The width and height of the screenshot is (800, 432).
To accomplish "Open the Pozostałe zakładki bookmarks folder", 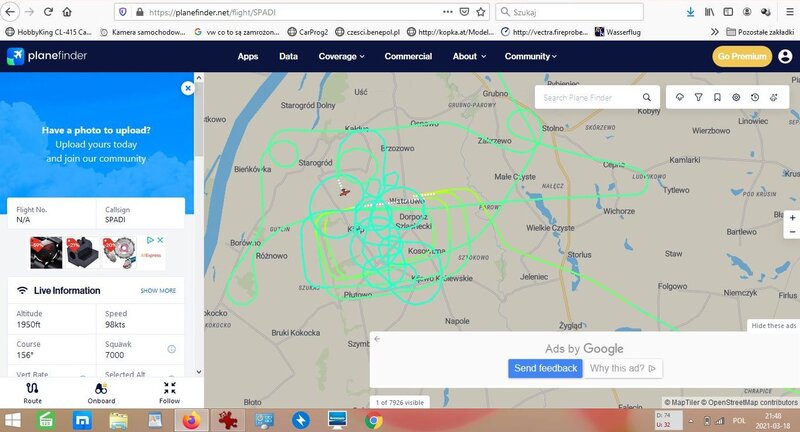I will click(x=760, y=32).
